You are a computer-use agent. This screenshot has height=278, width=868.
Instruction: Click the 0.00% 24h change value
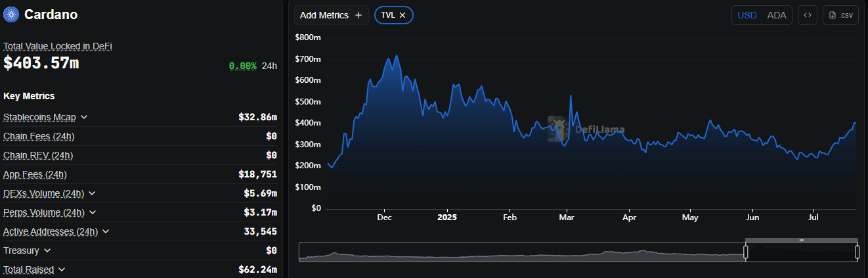[x=243, y=66]
